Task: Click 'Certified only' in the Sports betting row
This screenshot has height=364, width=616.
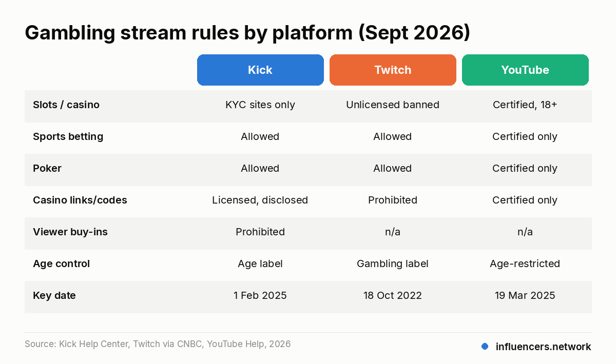Action: tap(525, 136)
